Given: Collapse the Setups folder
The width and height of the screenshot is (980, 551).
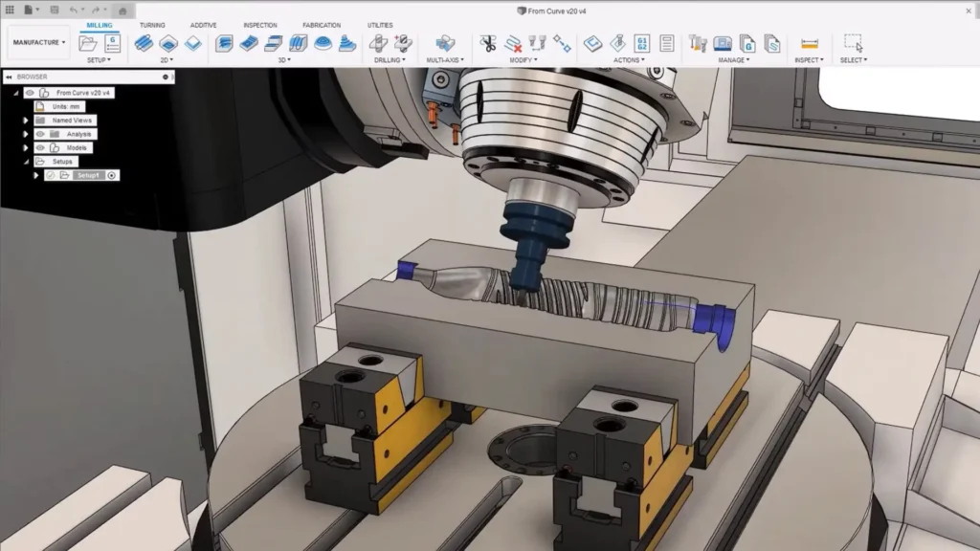Looking at the screenshot, I should pyautogui.click(x=26, y=162).
